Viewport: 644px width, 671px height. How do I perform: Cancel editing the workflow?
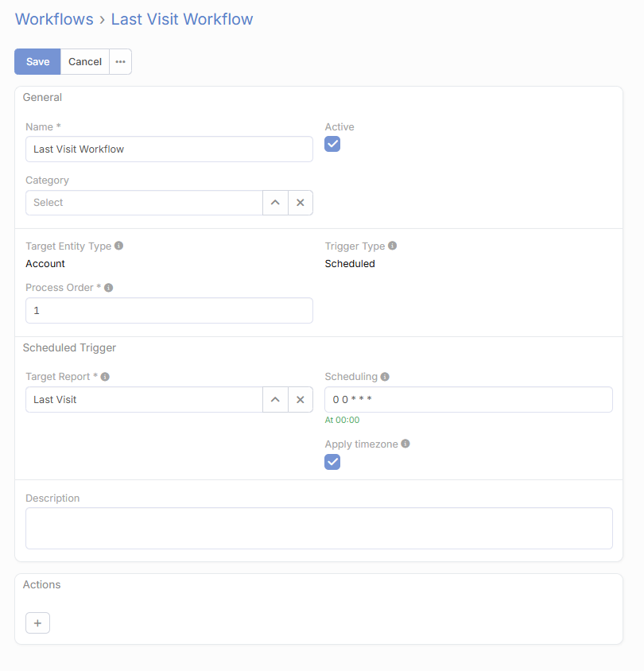85,62
